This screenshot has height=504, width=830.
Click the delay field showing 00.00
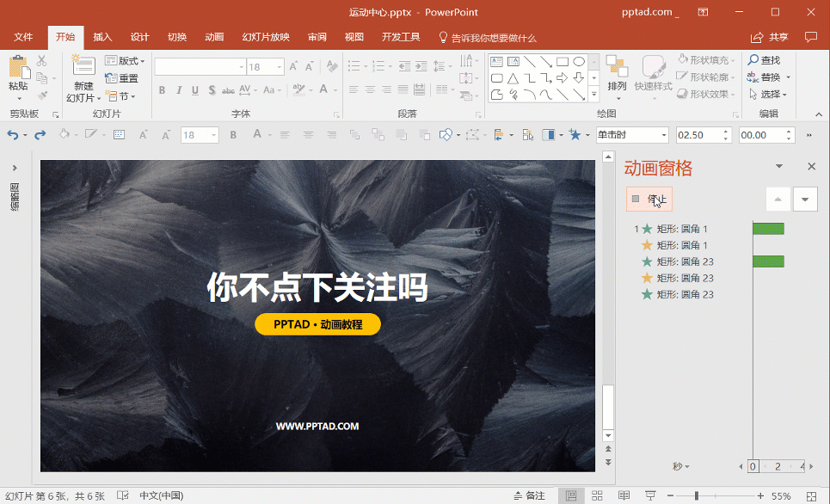(x=763, y=135)
